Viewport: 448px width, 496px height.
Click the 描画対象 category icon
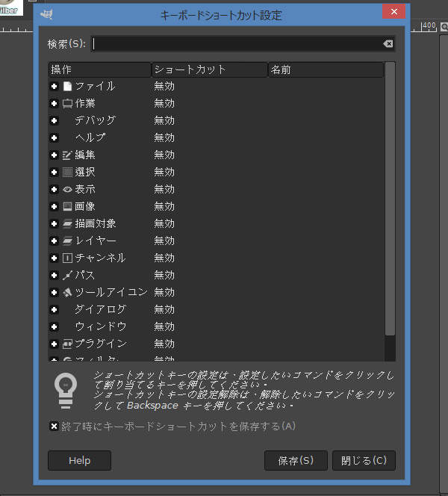tap(67, 223)
